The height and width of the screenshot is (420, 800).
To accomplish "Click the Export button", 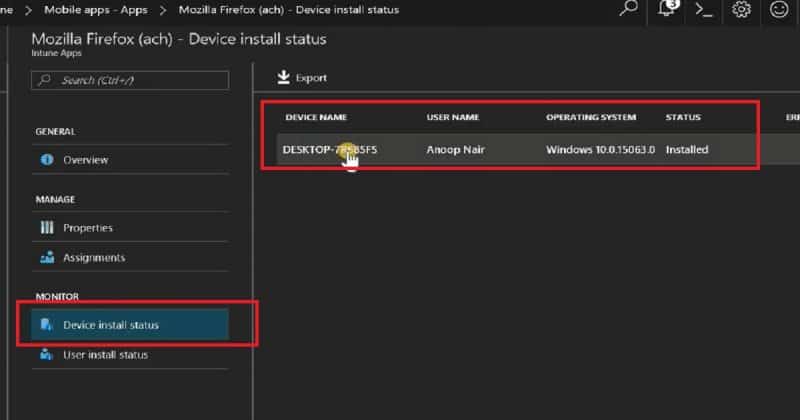I will click(x=302, y=78).
